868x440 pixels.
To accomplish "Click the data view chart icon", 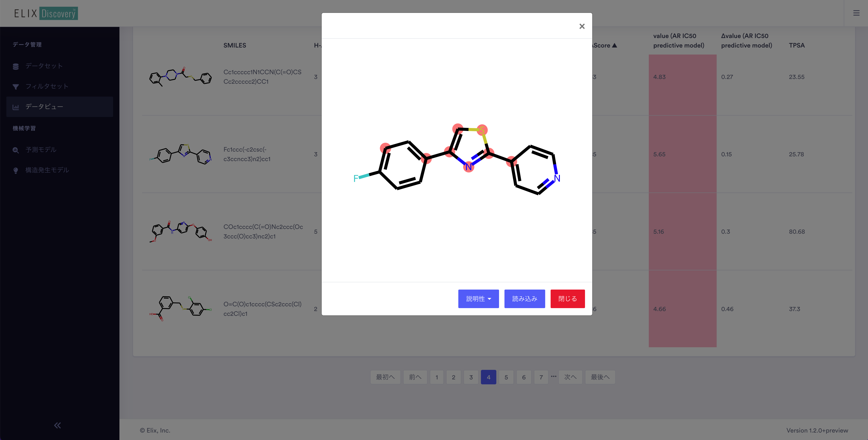I will (16, 107).
